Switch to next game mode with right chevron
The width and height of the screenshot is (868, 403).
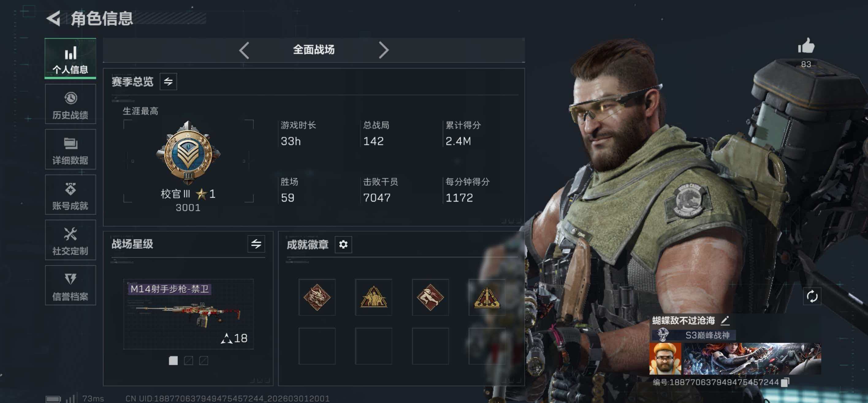(383, 50)
